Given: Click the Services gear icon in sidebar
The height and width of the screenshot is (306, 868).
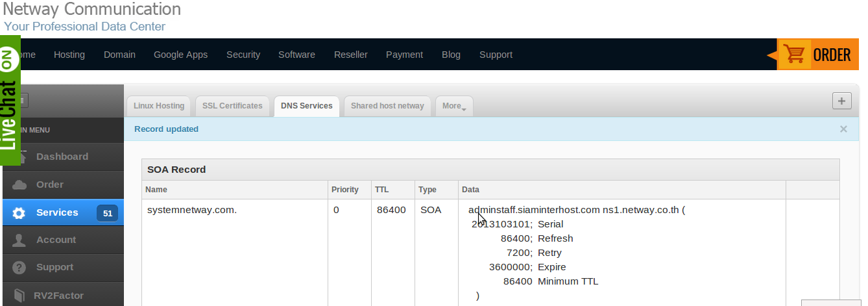Looking at the screenshot, I should (x=19, y=213).
